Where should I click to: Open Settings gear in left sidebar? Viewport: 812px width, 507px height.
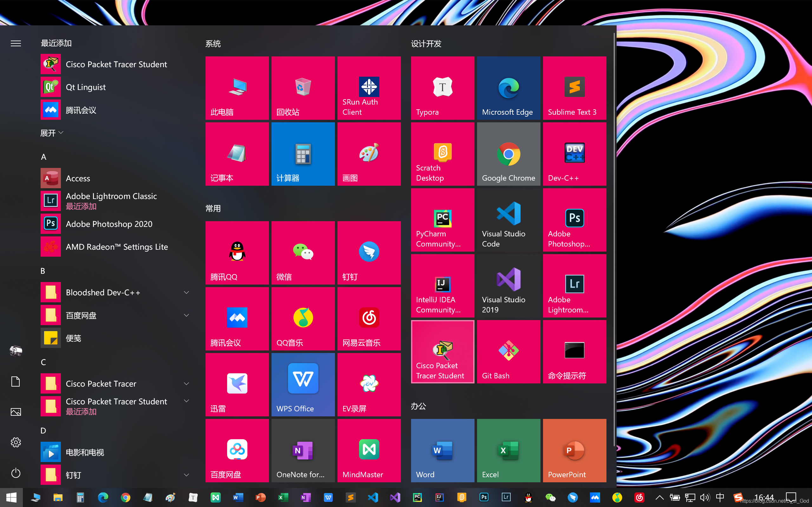[x=16, y=442]
